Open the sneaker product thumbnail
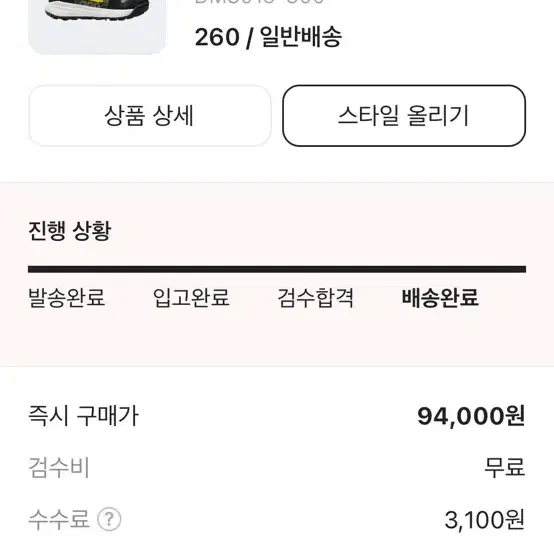The image size is (554, 554). tap(97, 27)
